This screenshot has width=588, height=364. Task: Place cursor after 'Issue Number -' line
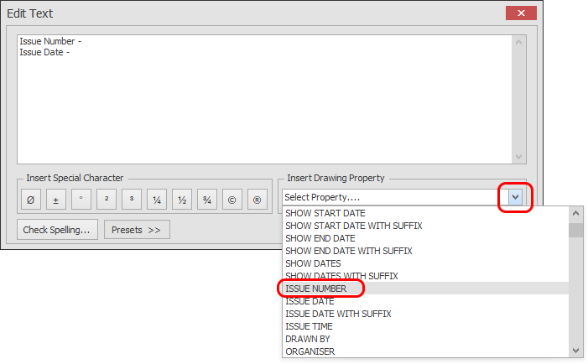pos(82,41)
